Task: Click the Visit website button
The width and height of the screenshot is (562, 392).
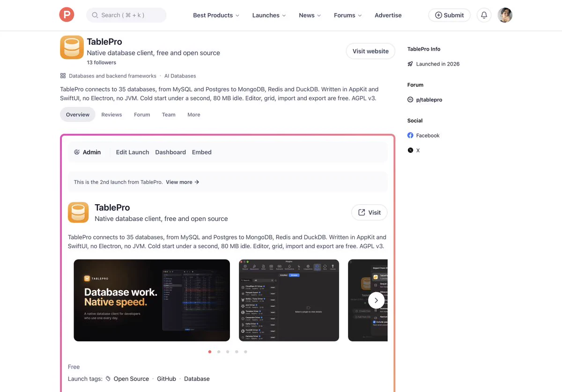Action: (x=370, y=51)
